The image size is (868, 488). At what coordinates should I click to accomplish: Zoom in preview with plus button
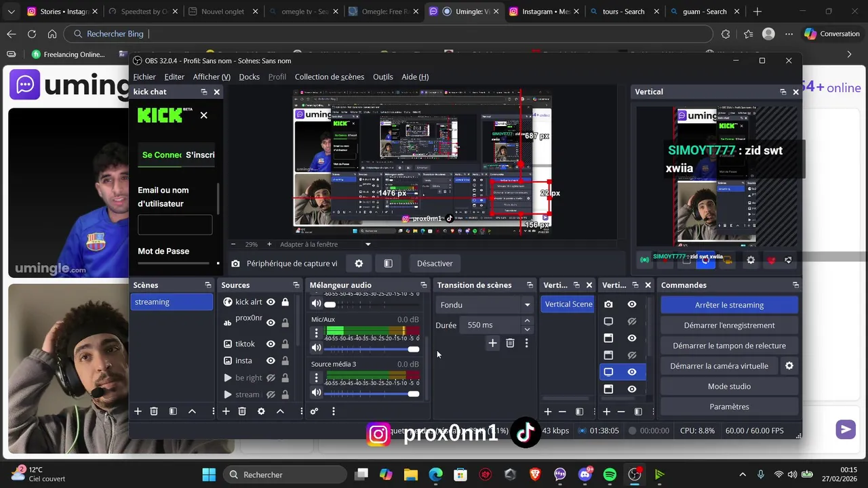269,244
